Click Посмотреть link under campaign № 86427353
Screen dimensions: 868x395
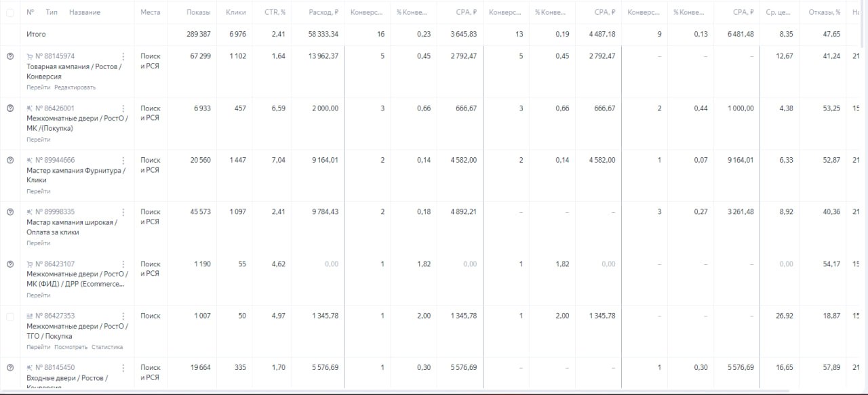point(71,348)
